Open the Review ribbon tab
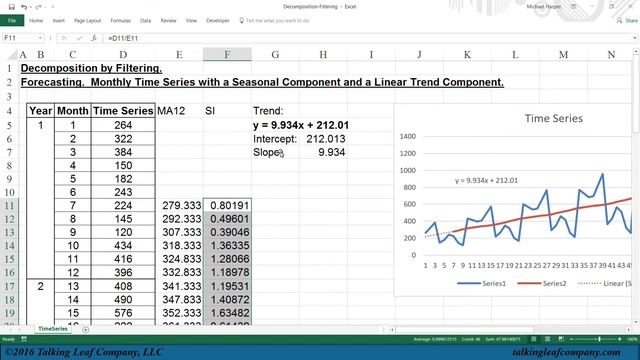 (x=168, y=20)
